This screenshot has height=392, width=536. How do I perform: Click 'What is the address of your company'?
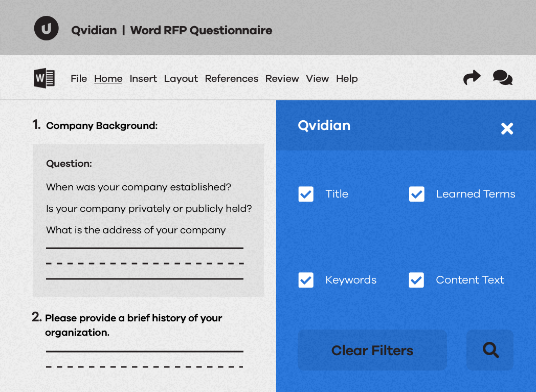tap(136, 230)
